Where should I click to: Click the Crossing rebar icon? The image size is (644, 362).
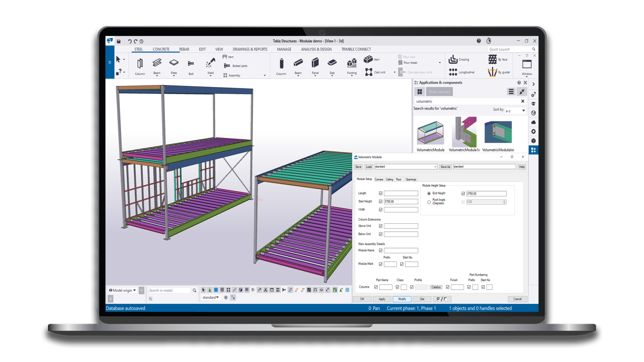453,60
